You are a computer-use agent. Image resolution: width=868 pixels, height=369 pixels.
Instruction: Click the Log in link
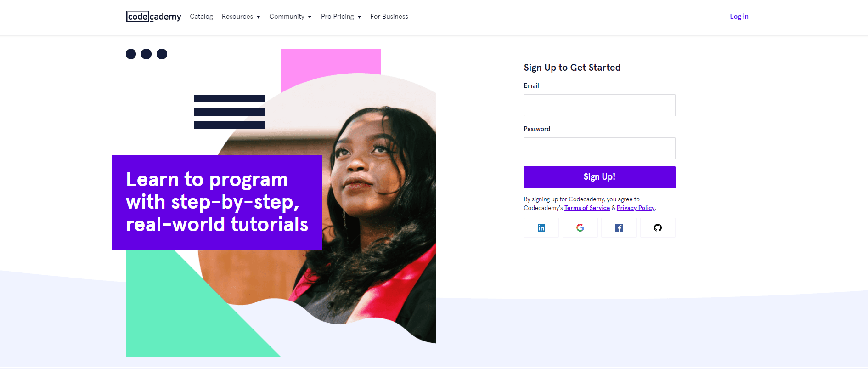[x=739, y=17]
